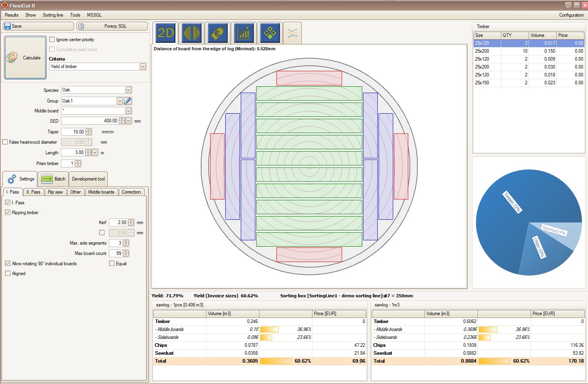This screenshot has height=384, width=588.
Task: Open the Sorting line menu
Action: coord(53,15)
